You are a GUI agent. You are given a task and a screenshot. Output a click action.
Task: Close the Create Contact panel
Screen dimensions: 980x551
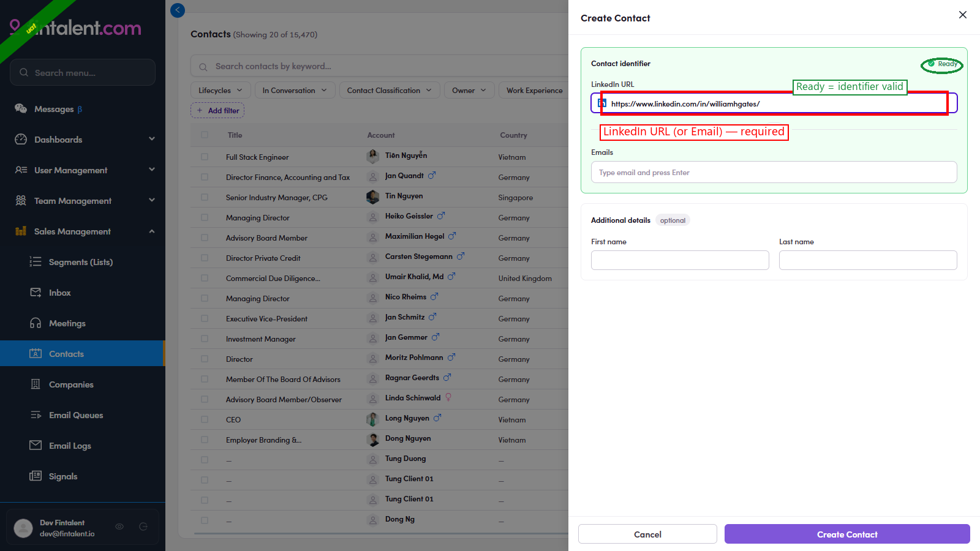963,15
